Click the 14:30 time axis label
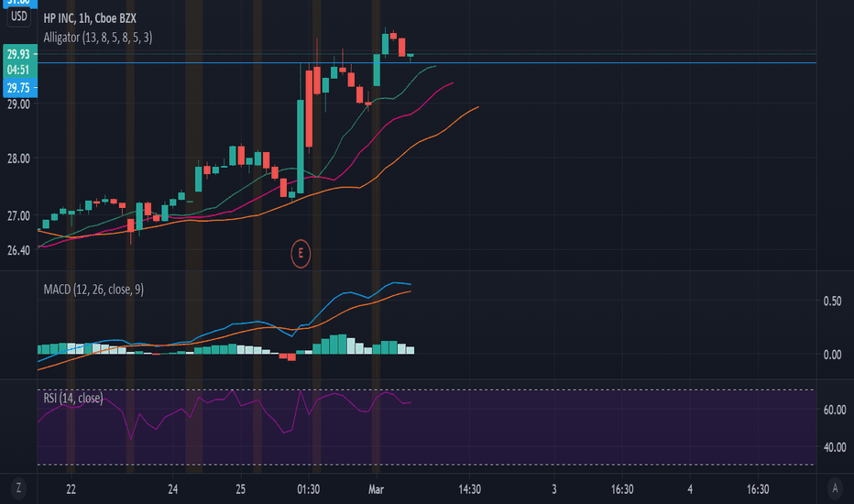The image size is (854, 504). pyautogui.click(x=469, y=489)
